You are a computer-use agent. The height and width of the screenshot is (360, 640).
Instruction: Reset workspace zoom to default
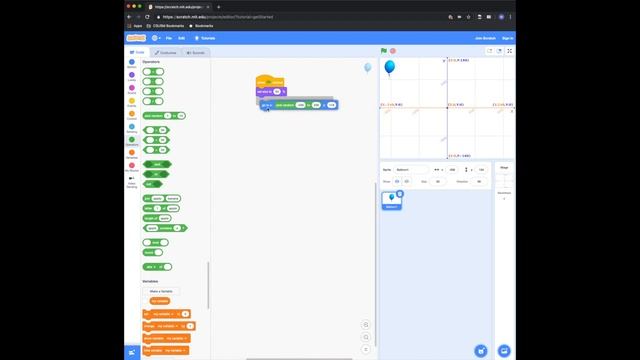pyautogui.click(x=366, y=349)
